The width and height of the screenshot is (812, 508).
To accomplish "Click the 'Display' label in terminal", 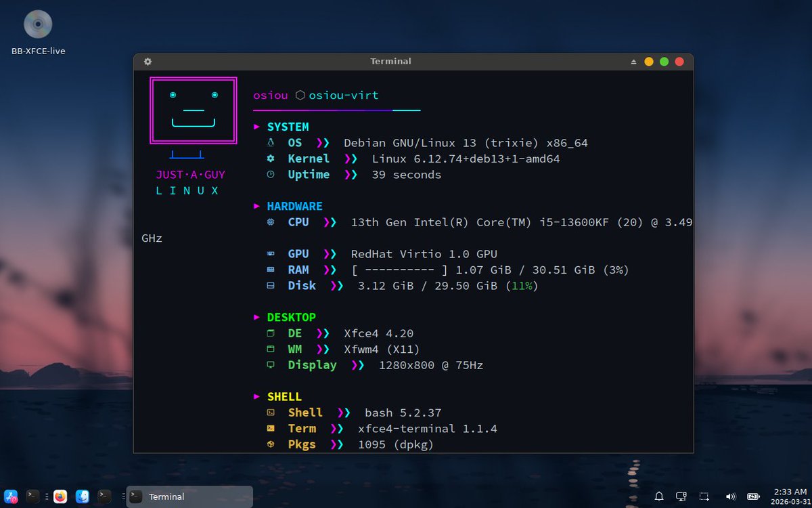I will coord(312,365).
